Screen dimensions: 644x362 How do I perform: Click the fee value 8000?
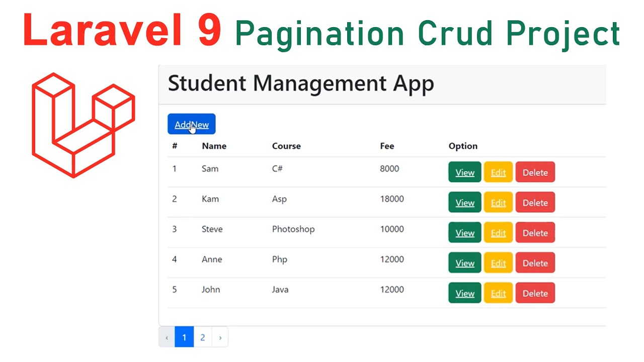click(x=389, y=168)
